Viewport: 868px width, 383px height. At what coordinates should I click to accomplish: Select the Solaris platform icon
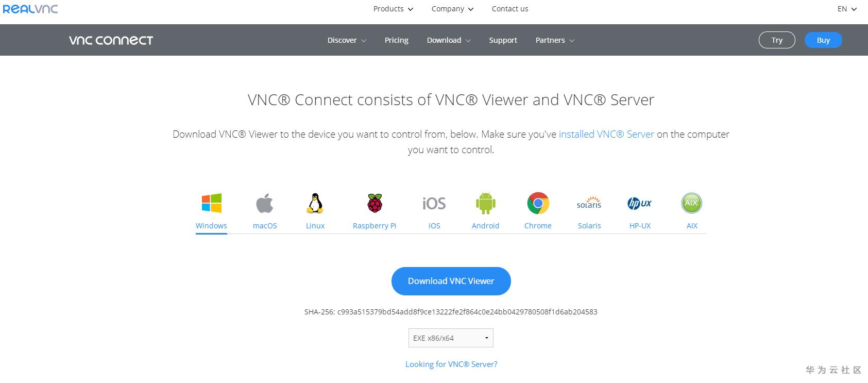pos(589,203)
